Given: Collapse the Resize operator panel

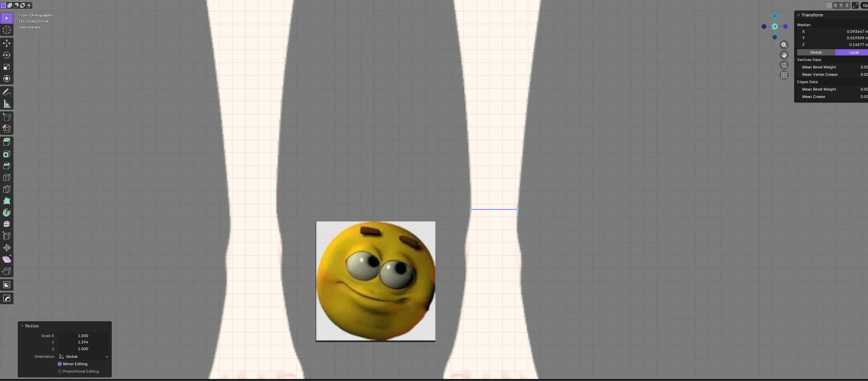Looking at the screenshot, I should pos(22,326).
